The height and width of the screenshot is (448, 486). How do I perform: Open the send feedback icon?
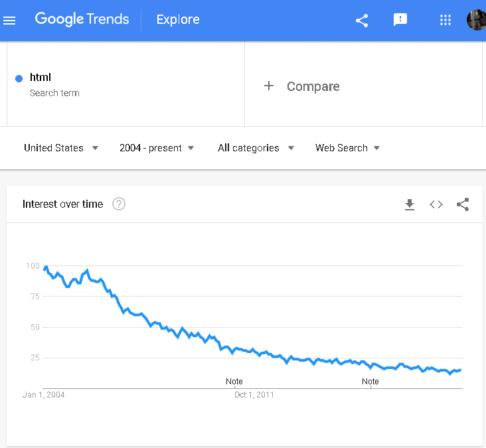(x=400, y=20)
